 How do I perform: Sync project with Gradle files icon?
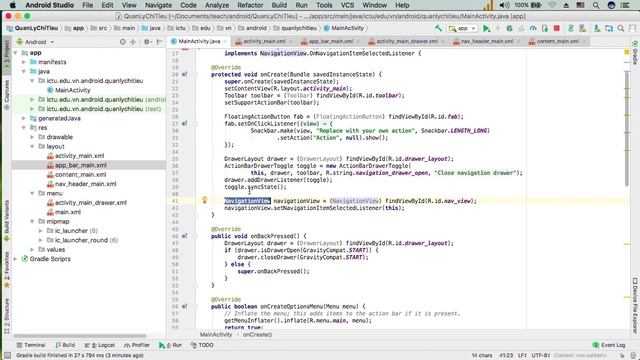point(571,28)
